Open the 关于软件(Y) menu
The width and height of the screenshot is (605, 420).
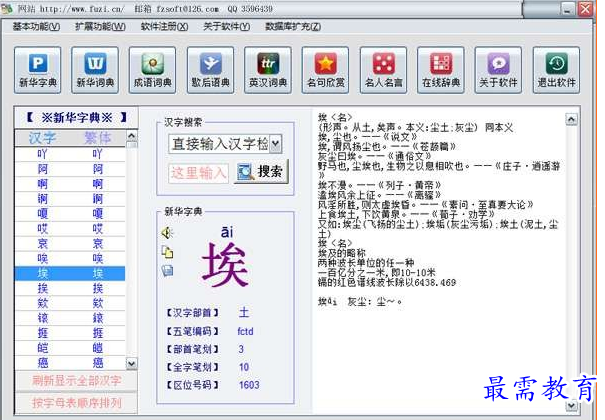click(x=226, y=27)
